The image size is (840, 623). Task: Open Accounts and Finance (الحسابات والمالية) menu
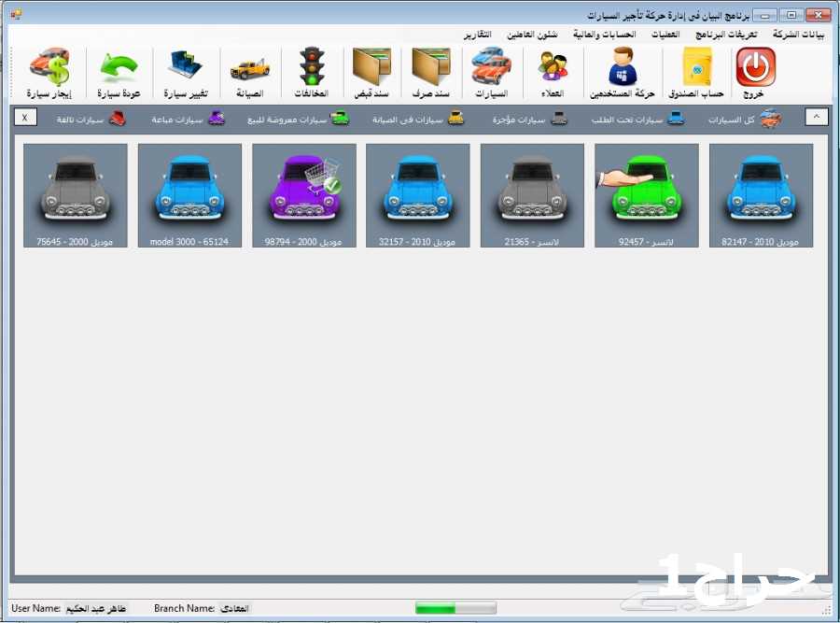[x=603, y=35]
